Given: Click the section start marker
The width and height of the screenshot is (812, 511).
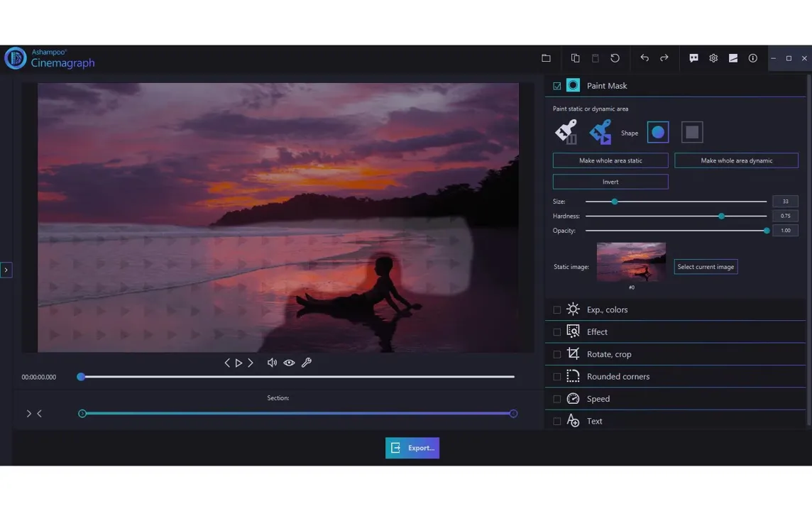Looking at the screenshot, I should [x=82, y=414].
